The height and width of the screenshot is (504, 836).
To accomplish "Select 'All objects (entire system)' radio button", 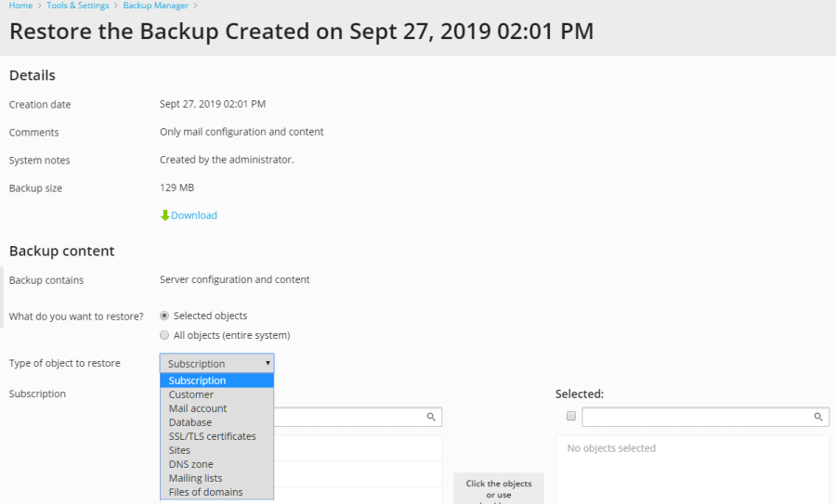I will (x=164, y=335).
